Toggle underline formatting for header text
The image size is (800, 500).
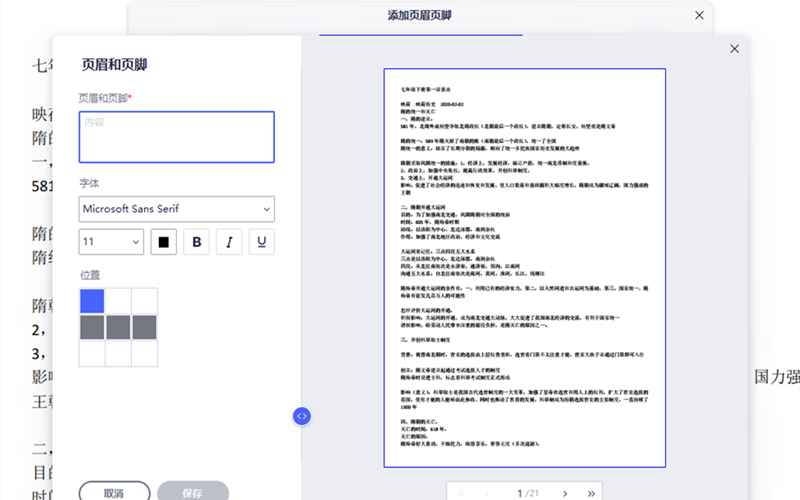(x=262, y=242)
